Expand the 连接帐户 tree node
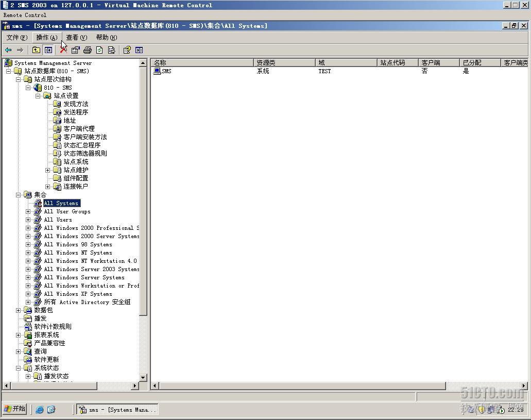531x420 pixels. pyautogui.click(x=48, y=187)
